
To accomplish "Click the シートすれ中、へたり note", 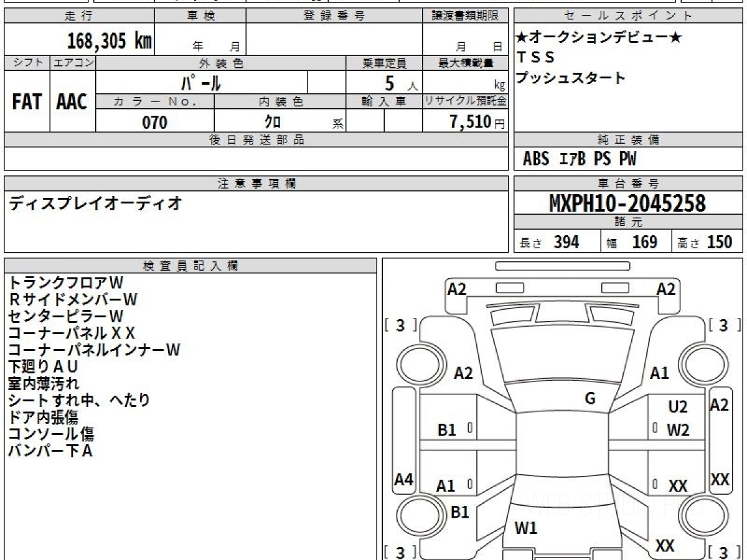I will pyautogui.click(x=79, y=400).
